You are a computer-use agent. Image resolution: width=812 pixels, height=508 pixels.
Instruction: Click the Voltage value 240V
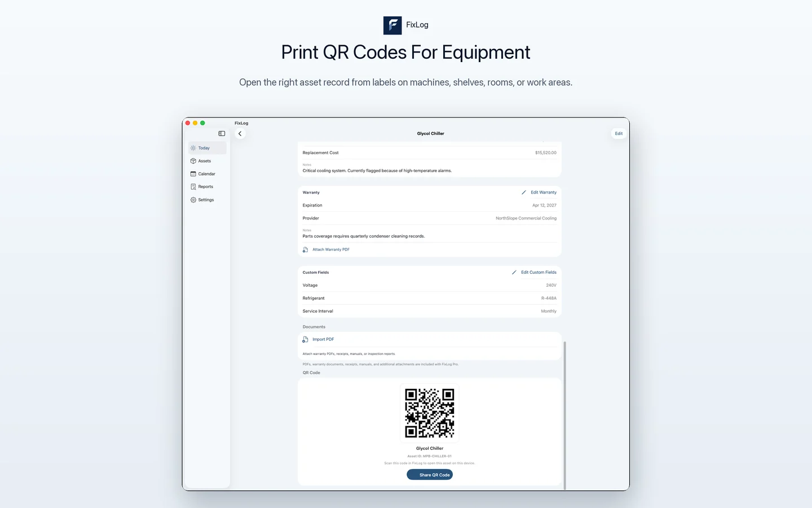click(x=551, y=286)
